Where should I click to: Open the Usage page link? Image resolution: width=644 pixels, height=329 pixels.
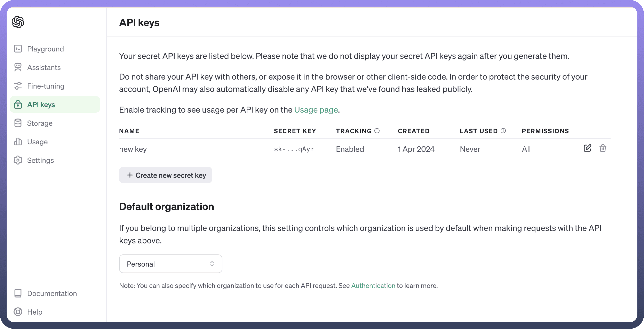point(316,110)
